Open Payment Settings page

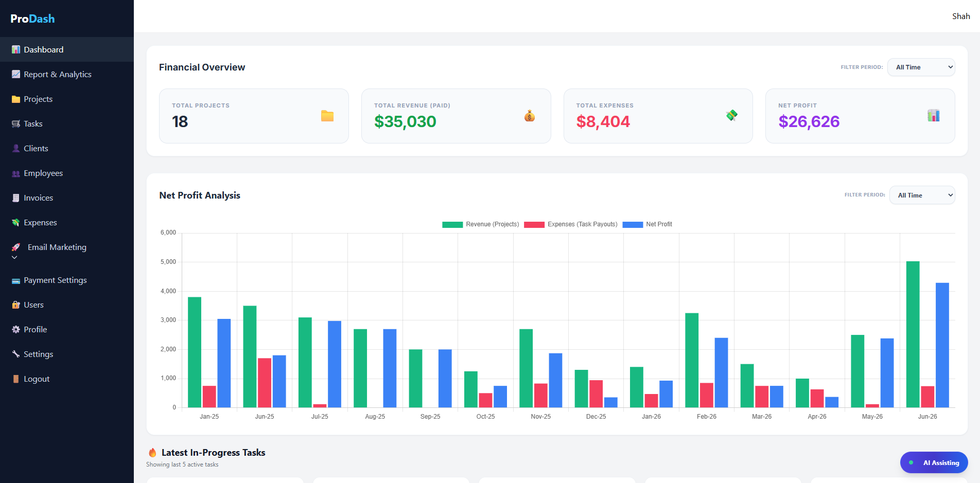[67, 280]
